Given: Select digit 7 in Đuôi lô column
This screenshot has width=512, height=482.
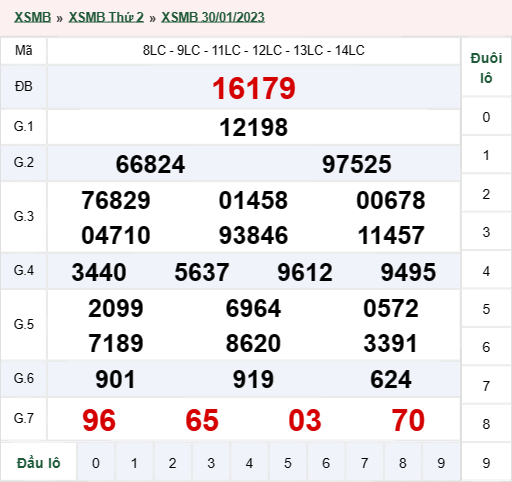Looking at the screenshot, I should click(486, 386).
